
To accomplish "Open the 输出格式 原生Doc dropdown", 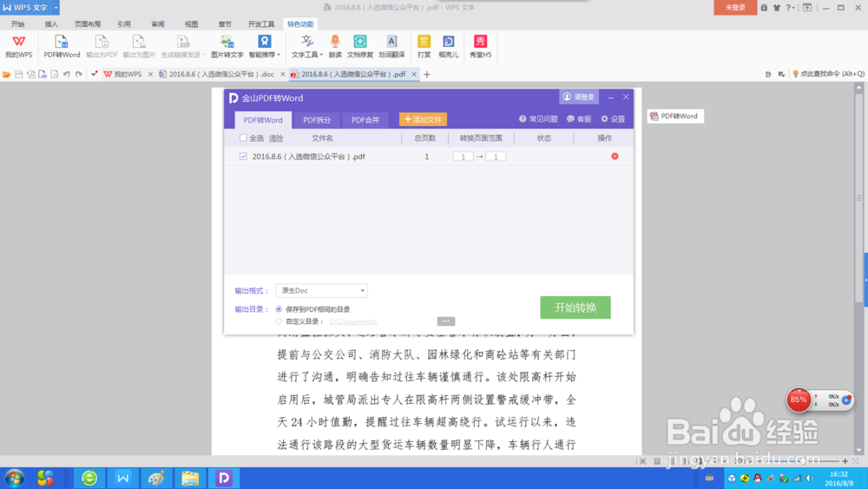I will point(322,291).
